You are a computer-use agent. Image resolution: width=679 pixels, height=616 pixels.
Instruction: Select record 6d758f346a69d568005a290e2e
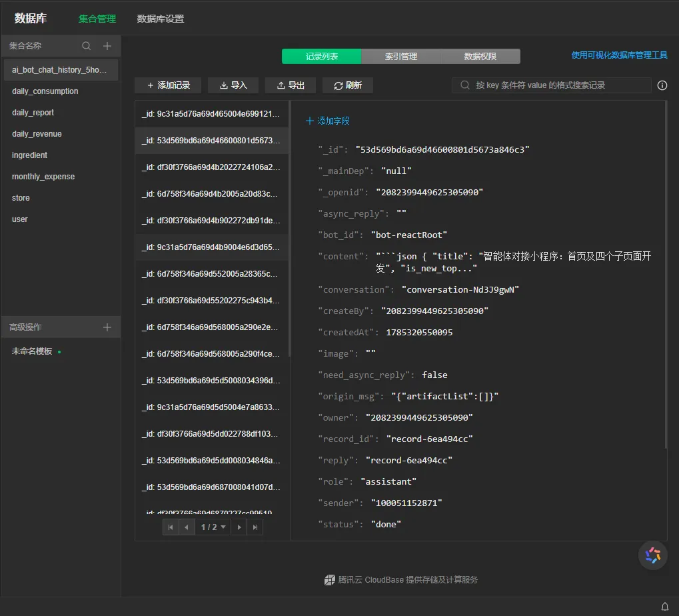point(211,327)
